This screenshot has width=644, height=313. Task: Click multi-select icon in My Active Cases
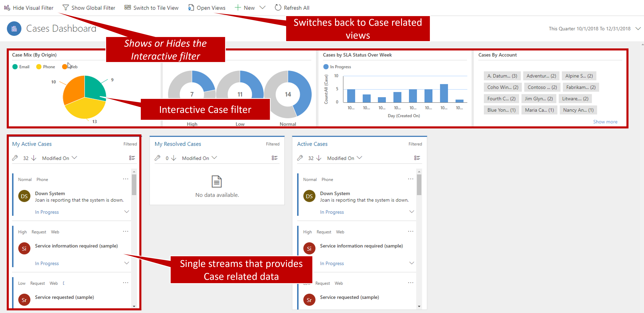pyautogui.click(x=132, y=158)
